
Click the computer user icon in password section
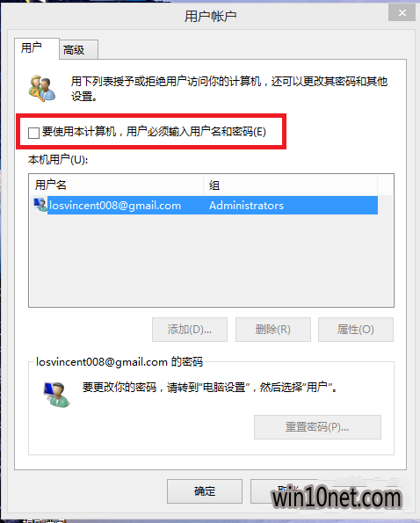pos(56,395)
